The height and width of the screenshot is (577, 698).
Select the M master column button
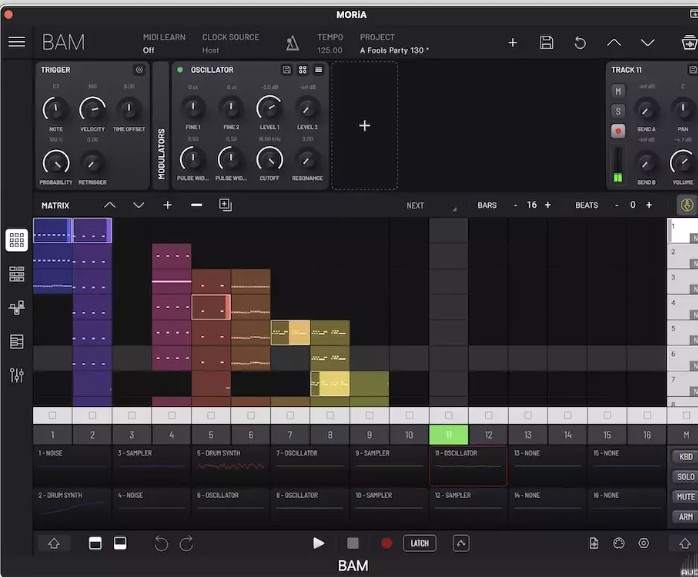686,435
